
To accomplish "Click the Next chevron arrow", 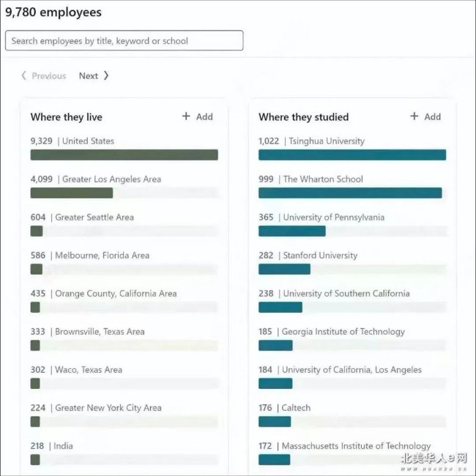I will (x=106, y=75).
